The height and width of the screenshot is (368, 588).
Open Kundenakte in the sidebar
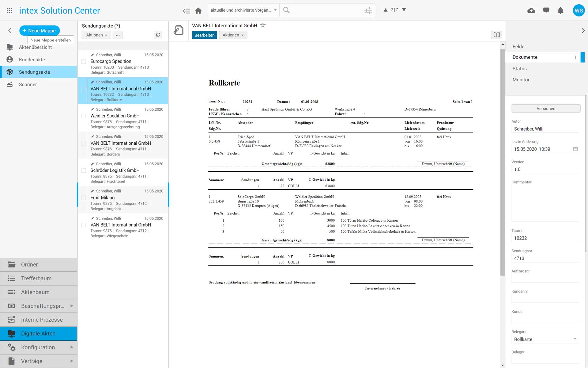coord(32,59)
